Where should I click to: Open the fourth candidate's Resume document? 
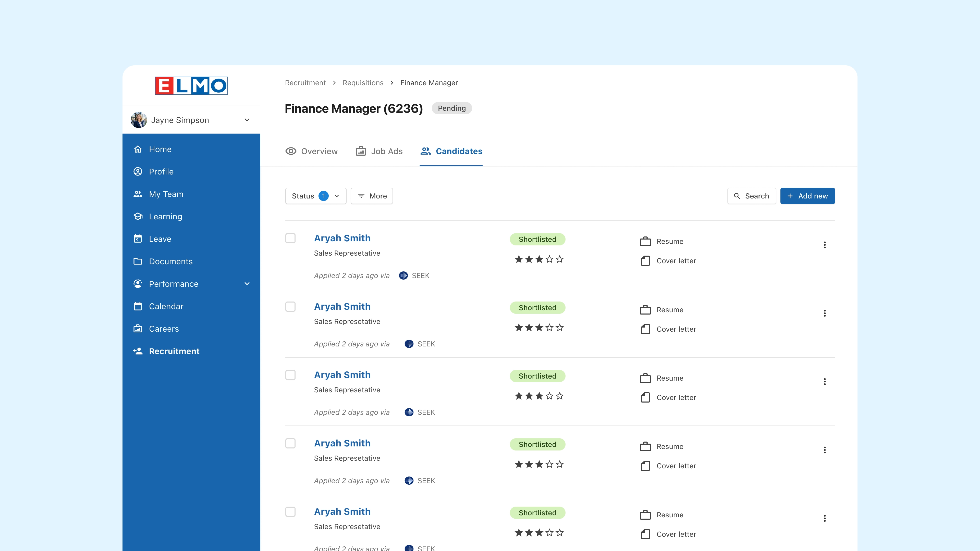pos(661,446)
